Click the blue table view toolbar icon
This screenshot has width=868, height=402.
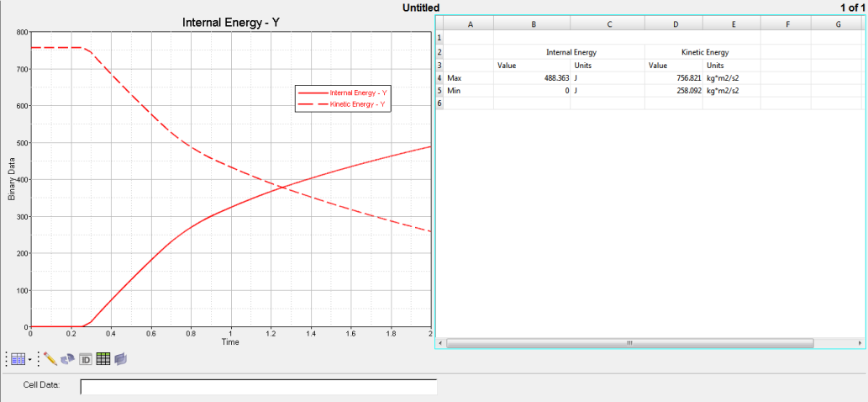pos(18,359)
